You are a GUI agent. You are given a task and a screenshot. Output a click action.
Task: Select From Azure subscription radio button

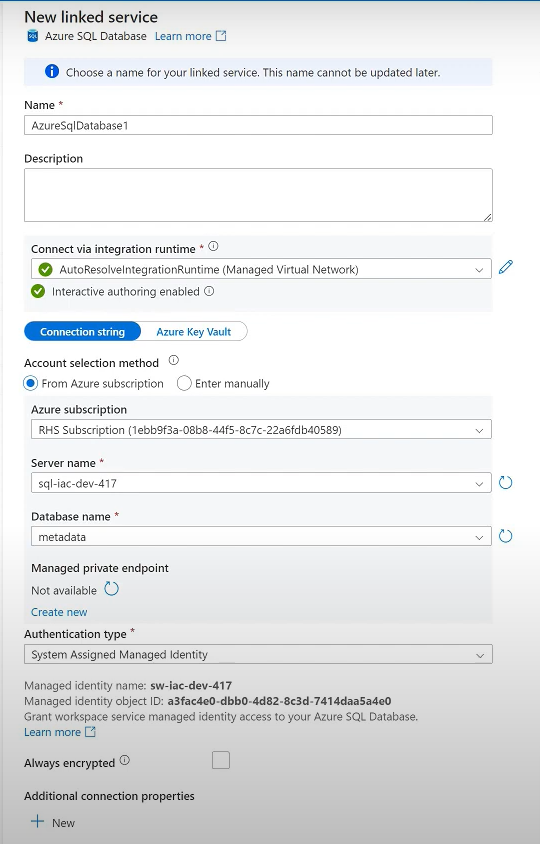click(x=30, y=383)
